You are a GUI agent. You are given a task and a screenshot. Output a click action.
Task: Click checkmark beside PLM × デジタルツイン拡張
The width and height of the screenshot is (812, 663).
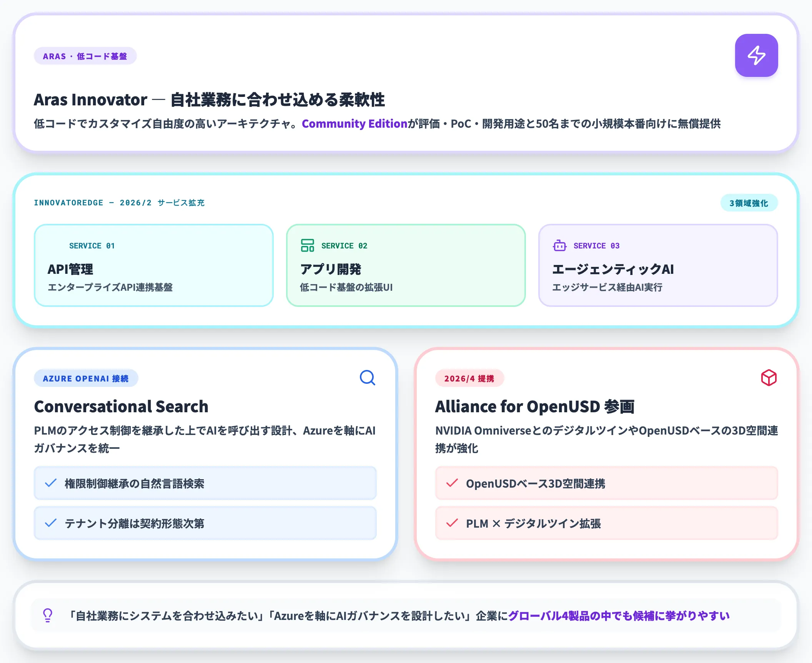pos(452,523)
